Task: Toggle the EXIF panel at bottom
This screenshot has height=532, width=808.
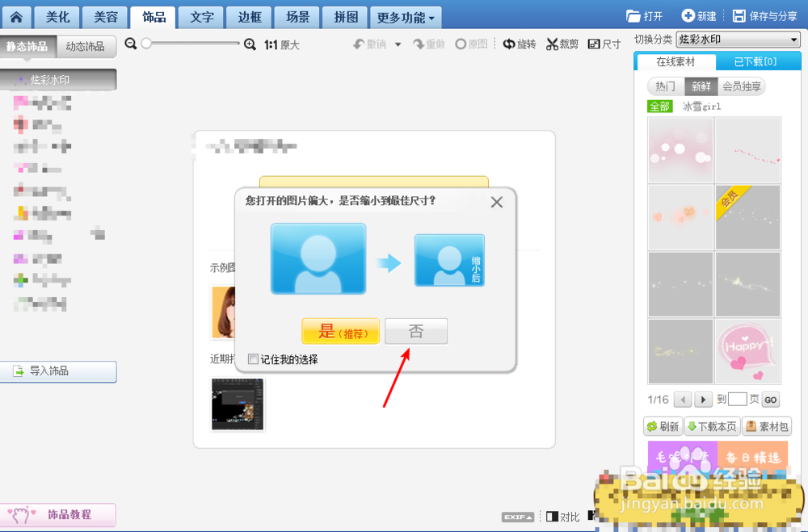Action: (517, 517)
